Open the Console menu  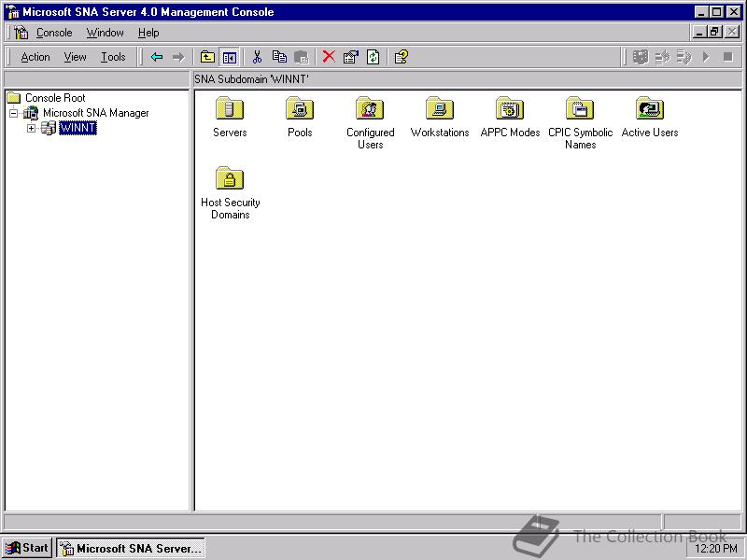[x=54, y=33]
